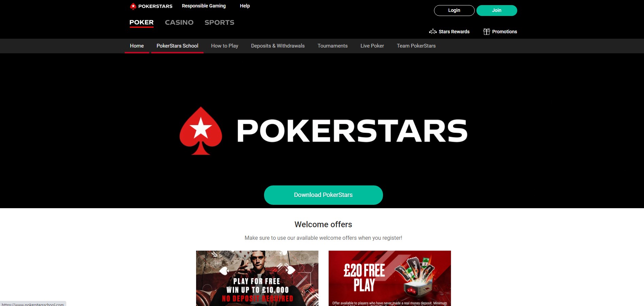This screenshot has height=306, width=644.
Task: Go to the Home menu item
Action: 137,46
